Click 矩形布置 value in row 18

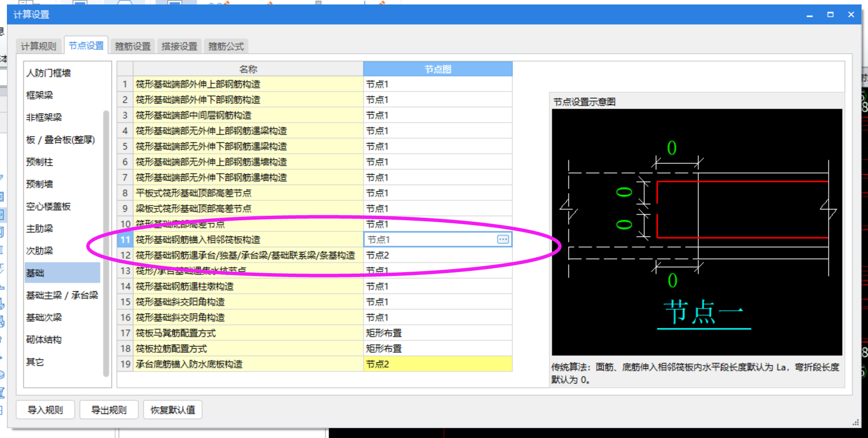tap(437, 349)
